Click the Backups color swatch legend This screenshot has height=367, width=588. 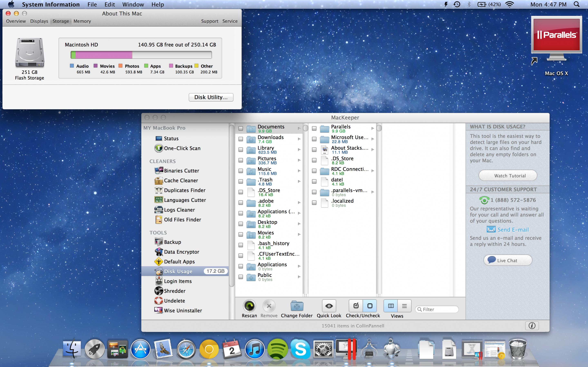171,66
